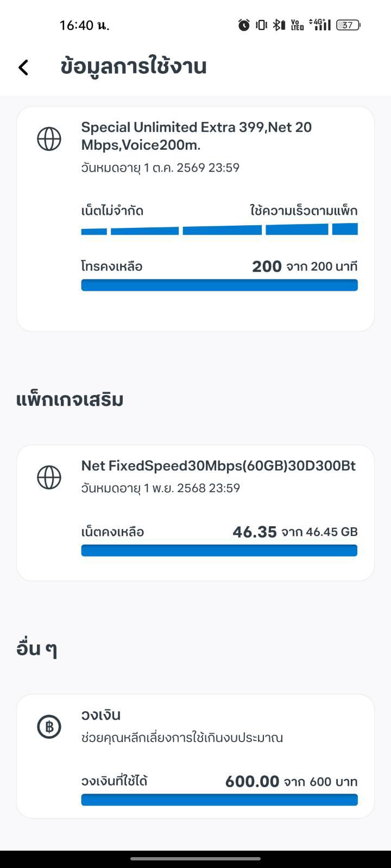The height and width of the screenshot is (868, 391).
Task: Tap the bottom navigation gesture bar
Action: (195, 859)
